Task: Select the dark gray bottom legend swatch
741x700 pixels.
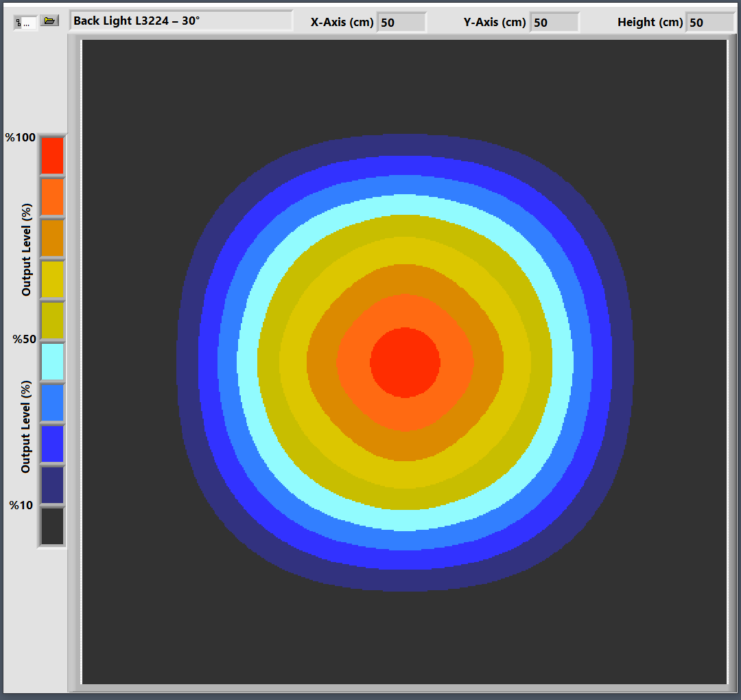Action: click(x=52, y=526)
